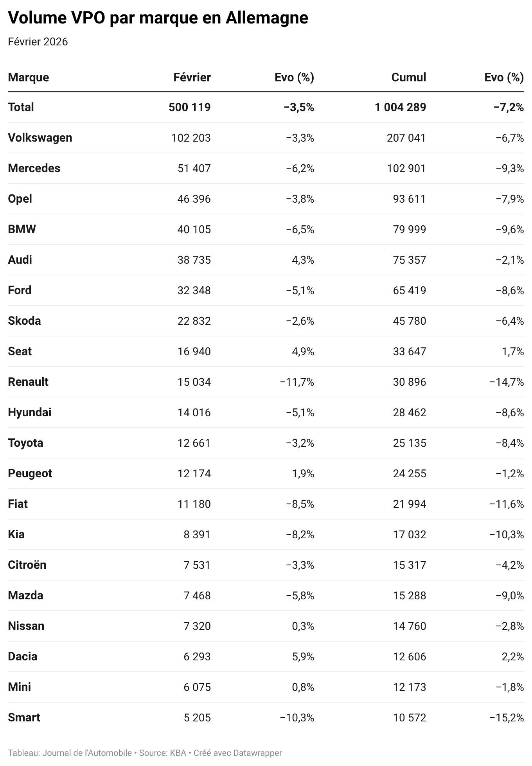Click the table title "Volume VPO par marque en Allemagne"
The width and height of the screenshot is (532, 766).
pos(158,18)
